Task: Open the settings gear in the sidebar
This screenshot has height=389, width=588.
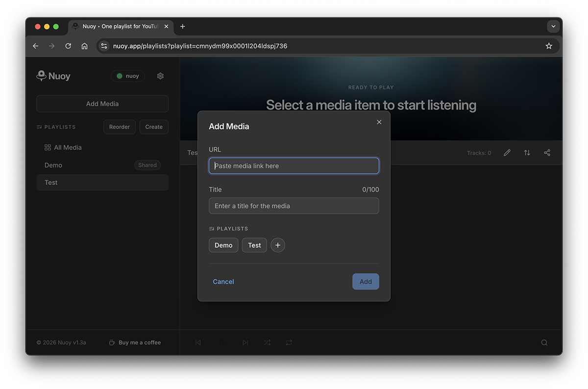Action: 160,76
